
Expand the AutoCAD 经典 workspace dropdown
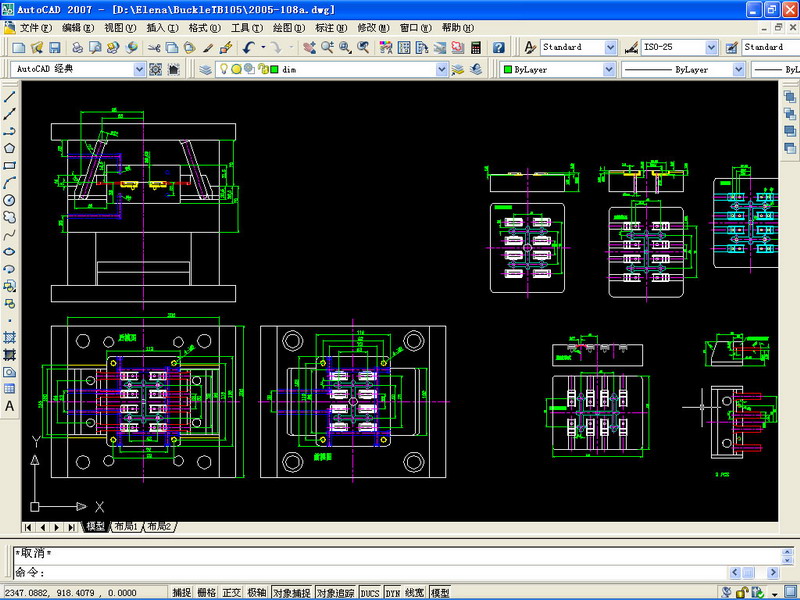(139, 69)
